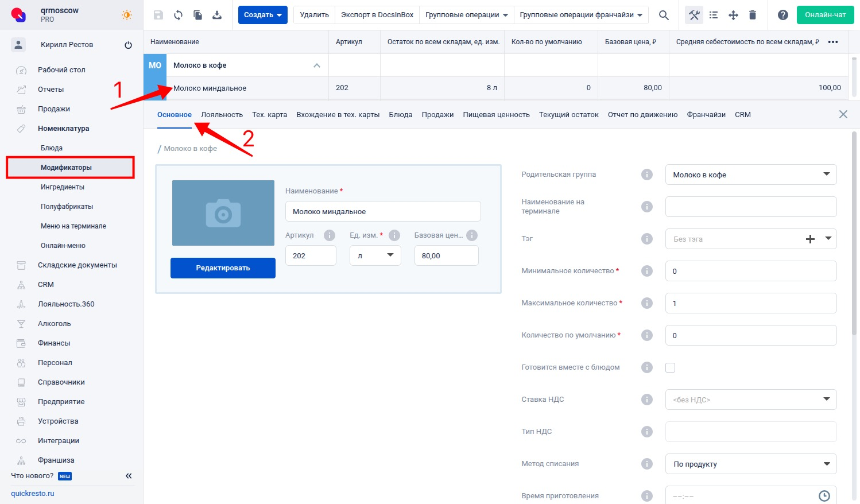Open help question mark icon
Image resolution: width=860 pixels, height=504 pixels.
pyautogui.click(x=782, y=15)
